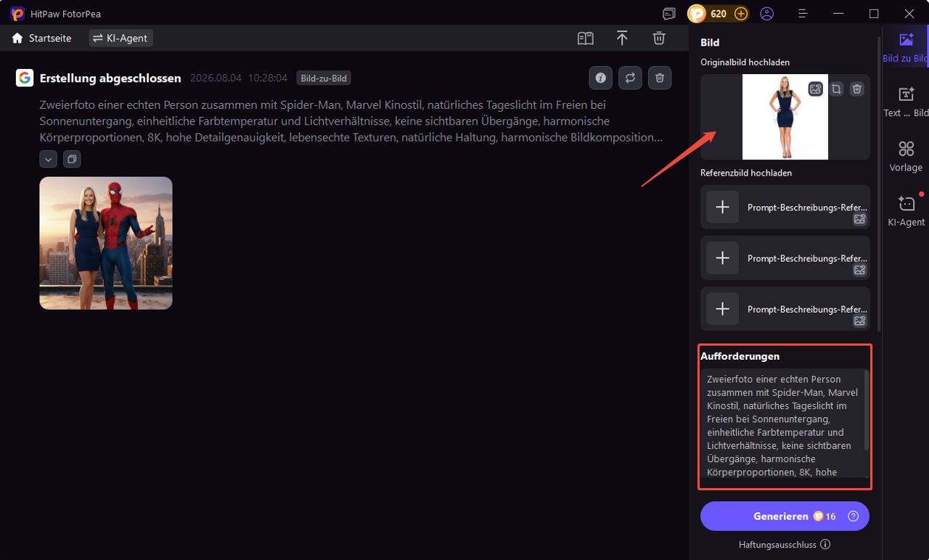Click the 620 credits balance

tap(719, 14)
